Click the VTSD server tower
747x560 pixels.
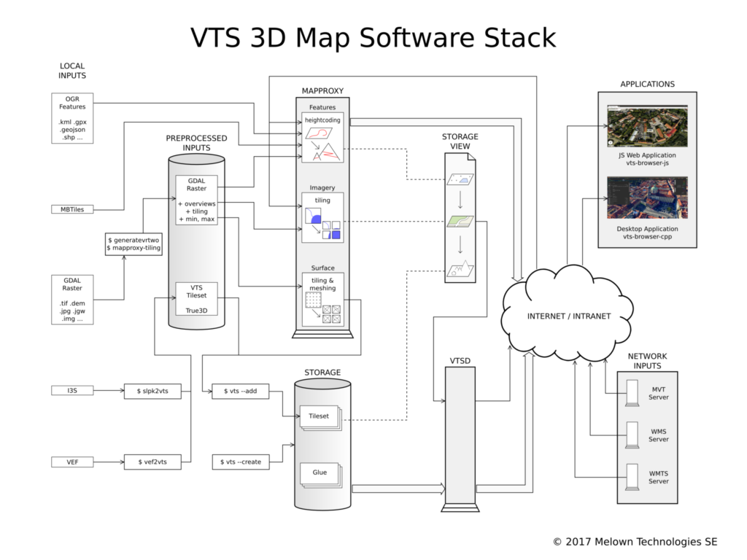[x=460, y=439]
